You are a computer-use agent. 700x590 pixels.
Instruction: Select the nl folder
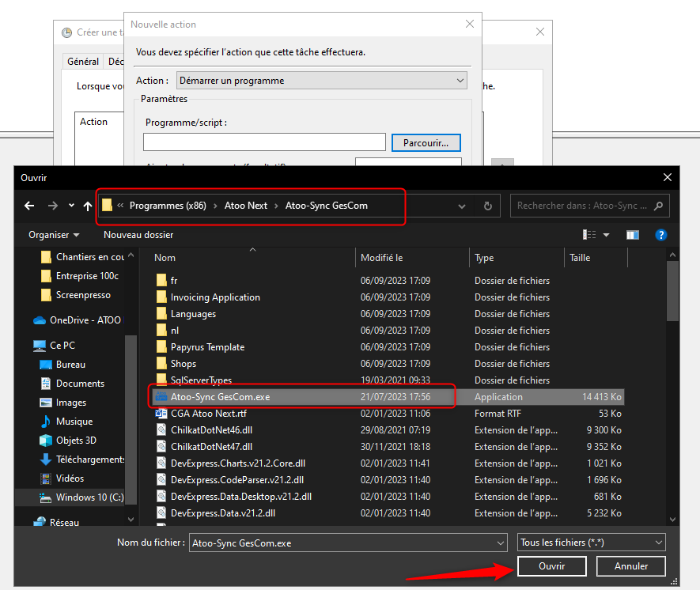click(388, 331)
